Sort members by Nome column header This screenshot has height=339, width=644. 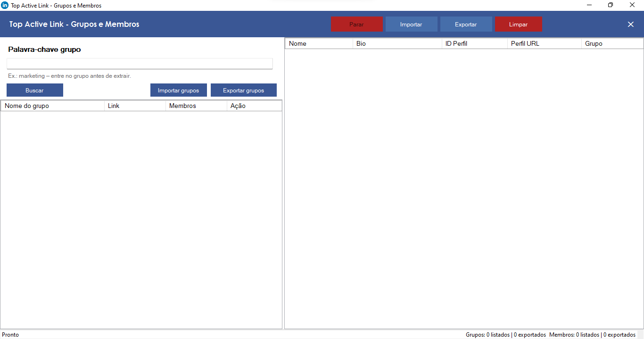pos(319,43)
